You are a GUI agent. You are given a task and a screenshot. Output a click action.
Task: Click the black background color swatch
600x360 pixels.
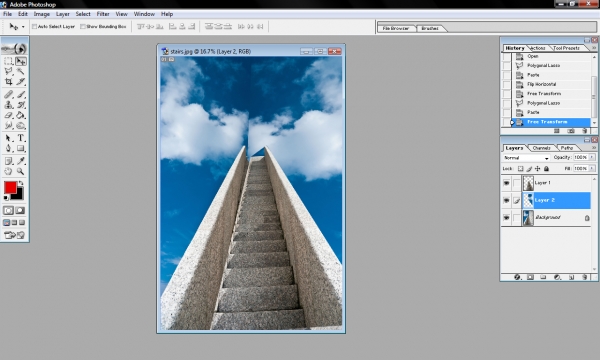[18, 195]
